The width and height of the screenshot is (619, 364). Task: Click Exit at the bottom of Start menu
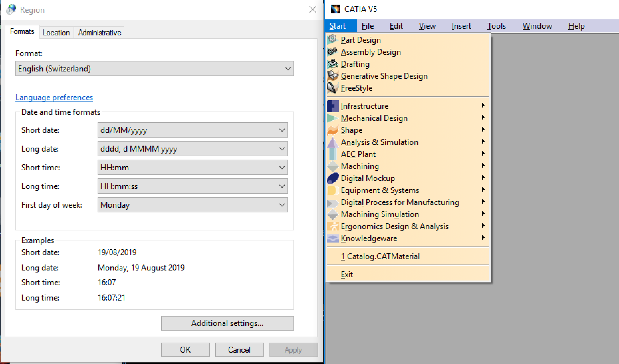point(347,274)
